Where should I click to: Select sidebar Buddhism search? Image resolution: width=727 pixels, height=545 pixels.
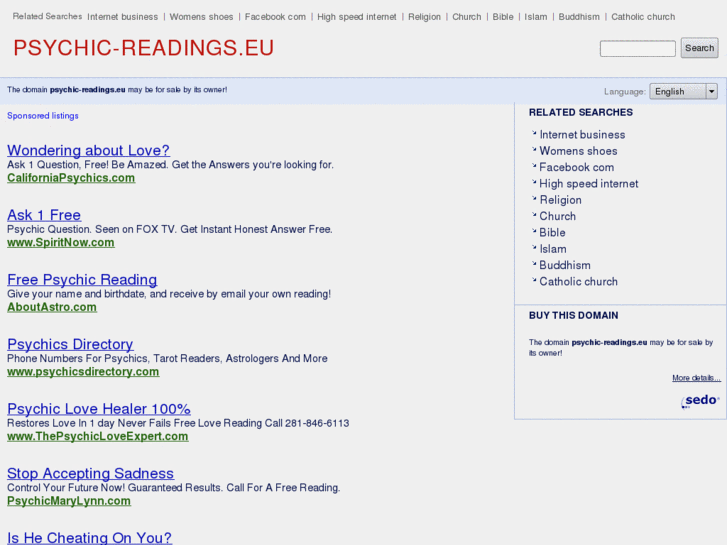coord(565,265)
